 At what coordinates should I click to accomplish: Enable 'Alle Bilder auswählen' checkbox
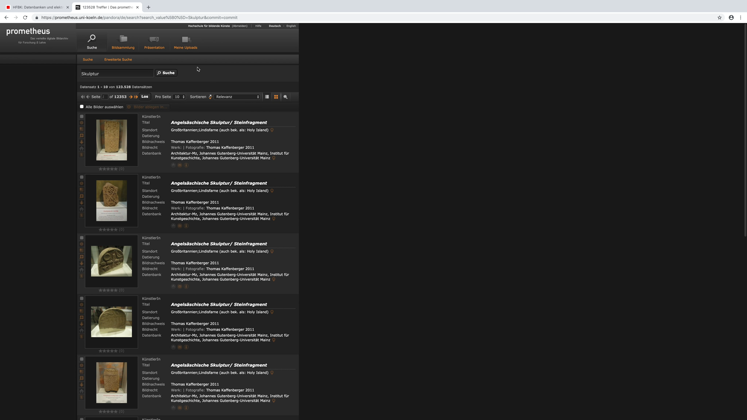82,107
